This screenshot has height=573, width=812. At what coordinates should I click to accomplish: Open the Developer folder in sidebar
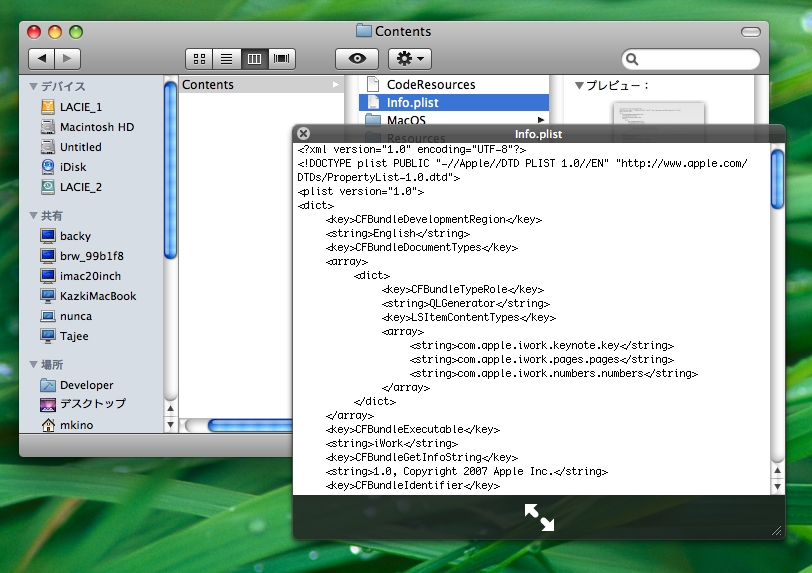click(x=86, y=385)
